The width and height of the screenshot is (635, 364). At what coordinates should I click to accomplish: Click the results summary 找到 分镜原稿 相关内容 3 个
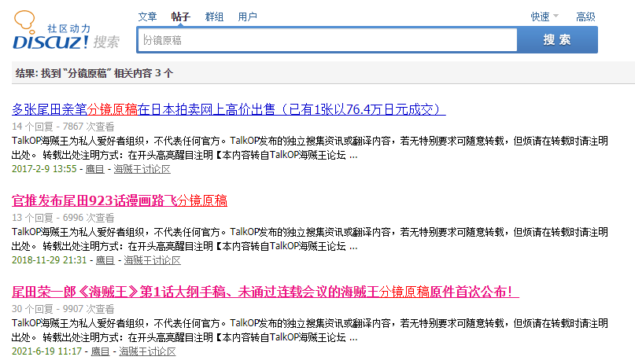94,73
